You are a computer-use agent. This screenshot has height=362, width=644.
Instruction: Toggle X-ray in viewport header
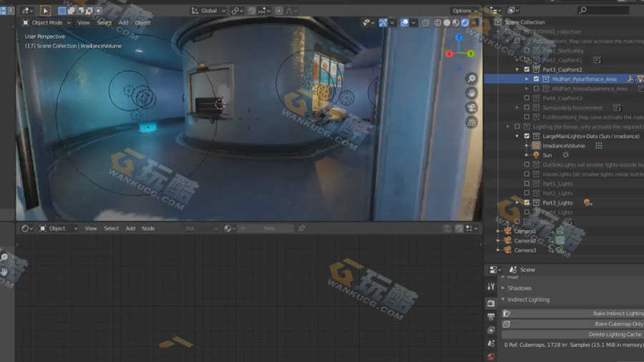426,23
